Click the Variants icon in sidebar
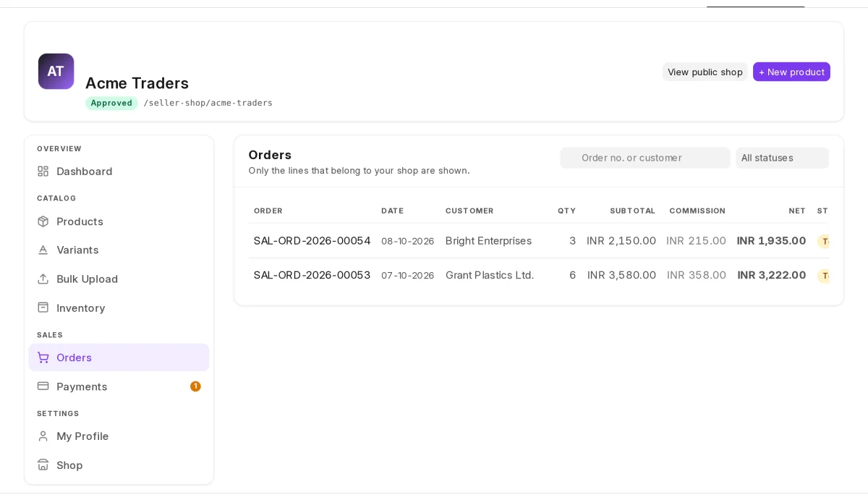The height and width of the screenshot is (500, 868). click(43, 250)
